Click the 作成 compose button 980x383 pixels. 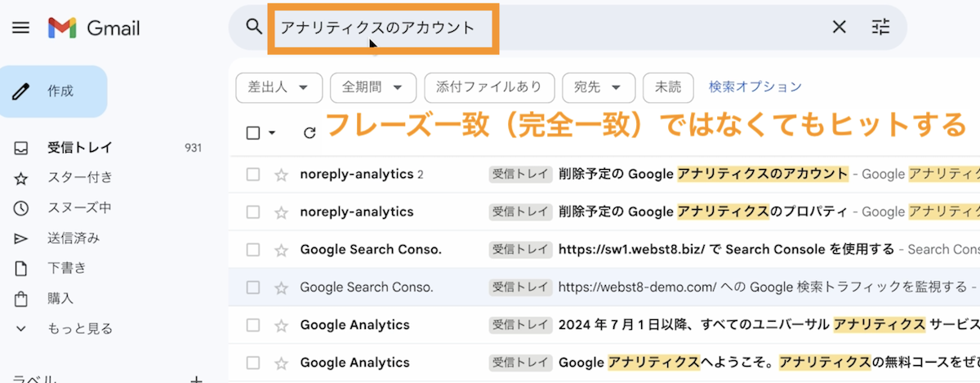[54, 91]
